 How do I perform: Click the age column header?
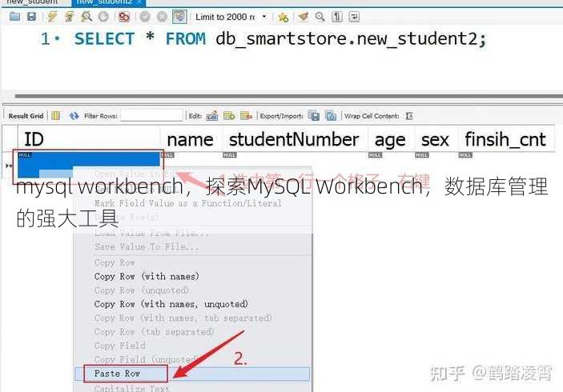[391, 139]
